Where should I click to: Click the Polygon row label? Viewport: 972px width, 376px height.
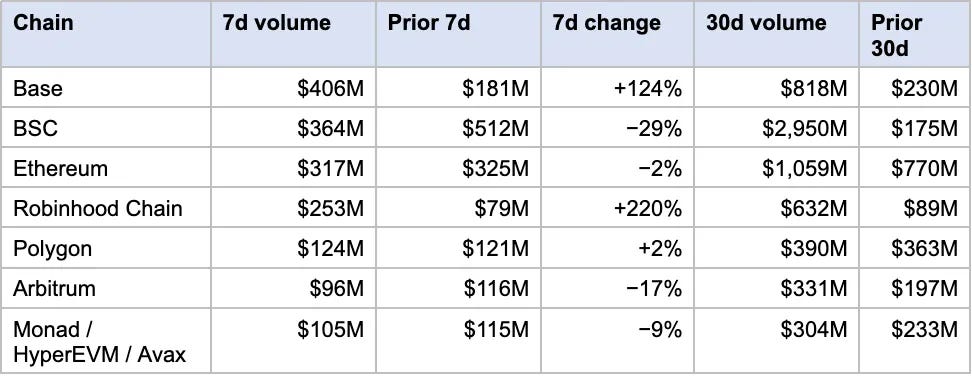pyautogui.click(x=106, y=248)
